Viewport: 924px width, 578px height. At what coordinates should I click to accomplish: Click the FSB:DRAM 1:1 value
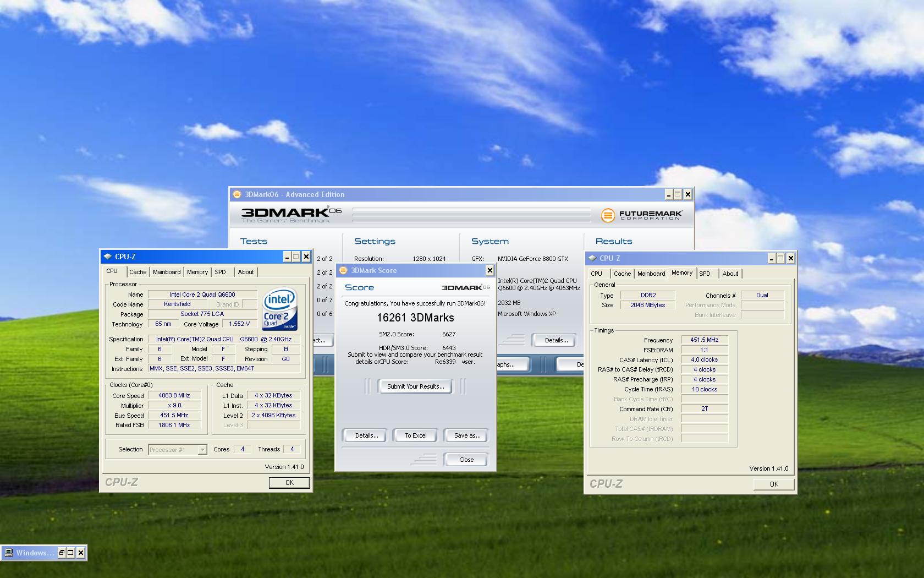point(705,350)
